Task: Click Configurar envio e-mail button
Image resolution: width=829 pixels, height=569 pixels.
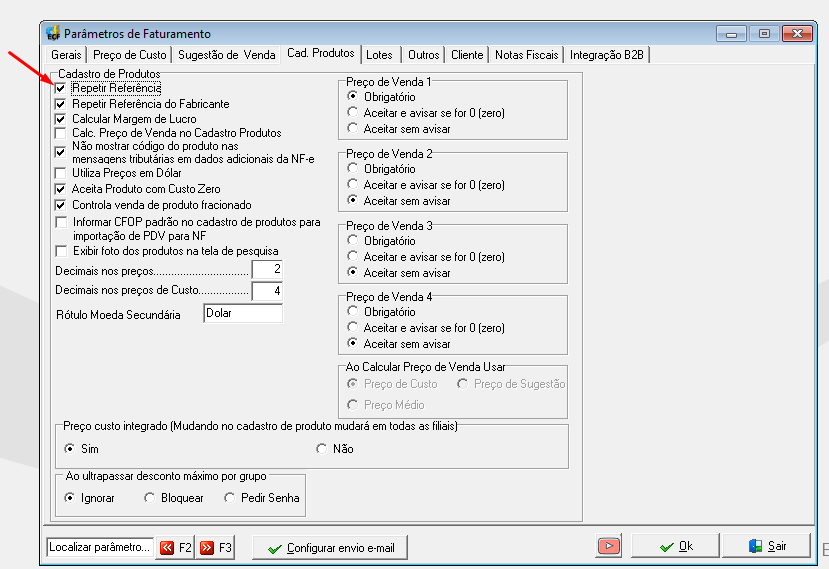Action: pyautogui.click(x=330, y=548)
